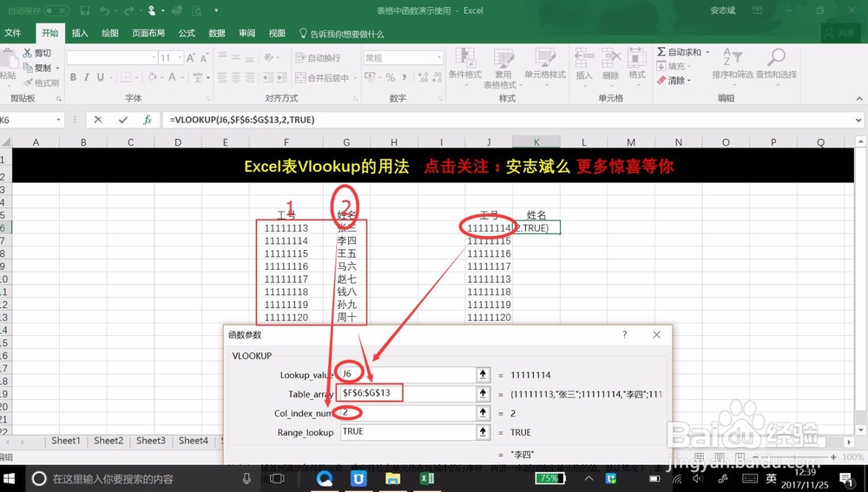Click Merge and Center (合并后居中)

tap(322, 77)
